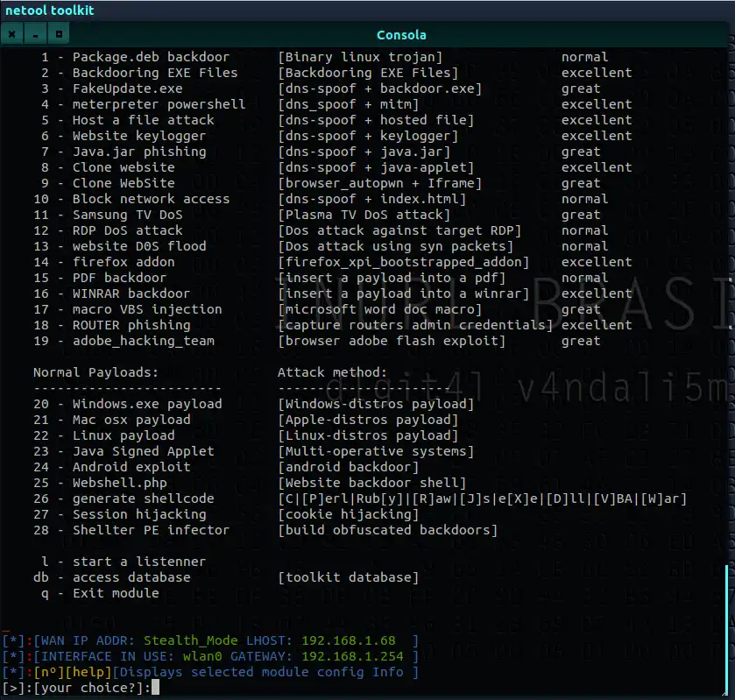Click 'Samsung TV DoS' entry

(x=128, y=215)
